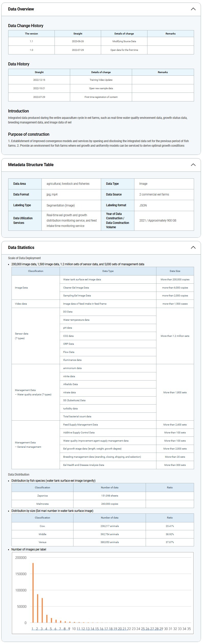Click the 2 commercial eel farms value
Image resolution: width=203 pixels, height=644 pixels.
(x=154, y=194)
